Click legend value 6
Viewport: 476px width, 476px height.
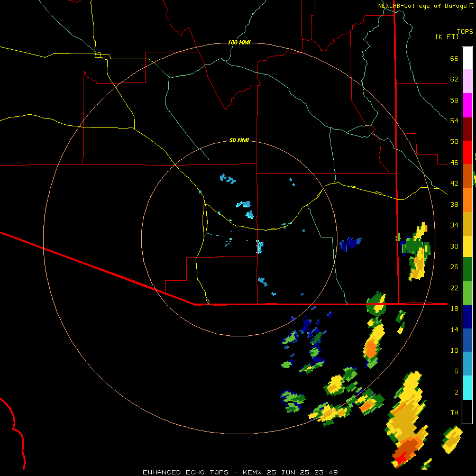click(x=456, y=371)
